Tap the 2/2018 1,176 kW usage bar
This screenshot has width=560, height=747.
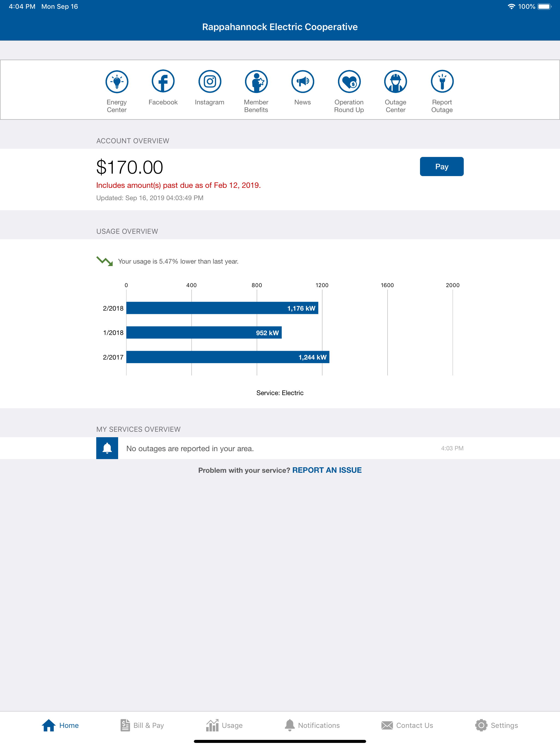[x=222, y=308]
